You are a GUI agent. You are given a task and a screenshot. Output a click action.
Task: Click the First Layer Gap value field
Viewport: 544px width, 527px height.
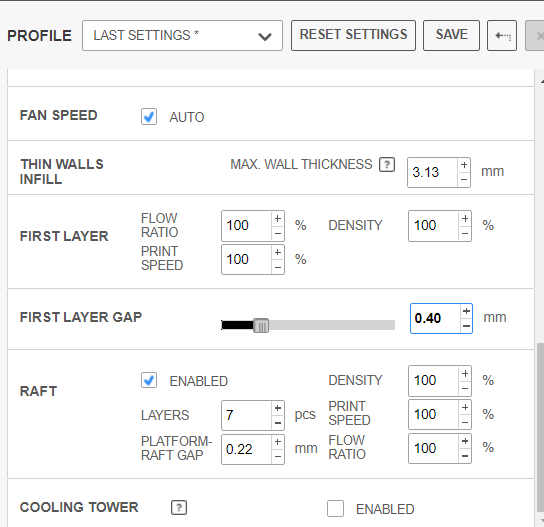(435, 318)
